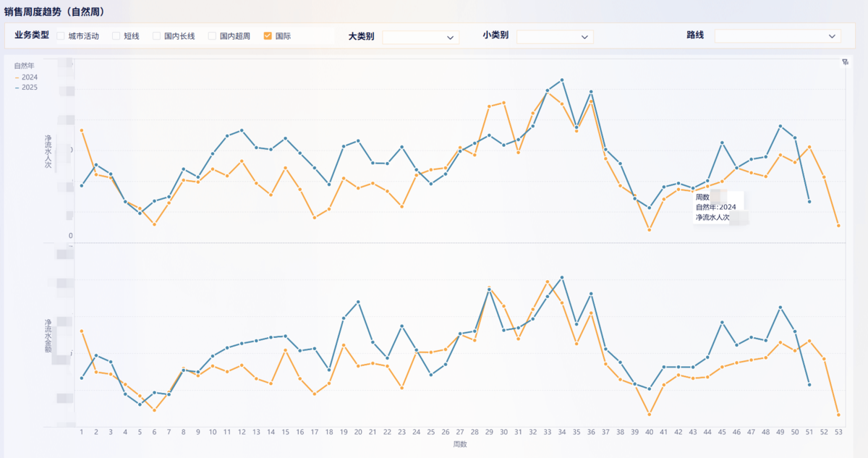Click the 2024 data point at week 53 in top chart
Screen dimensions: 868x458
838,226
